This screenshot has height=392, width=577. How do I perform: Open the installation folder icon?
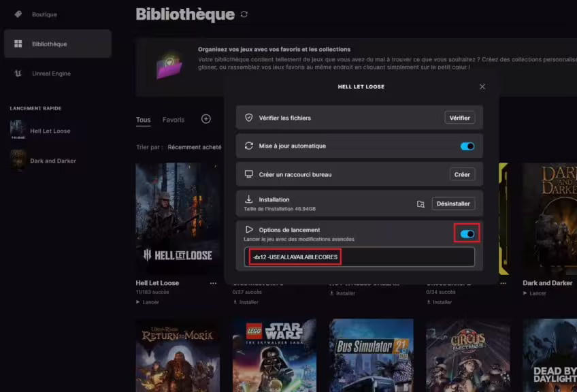pyautogui.click(x=421, y=204)
